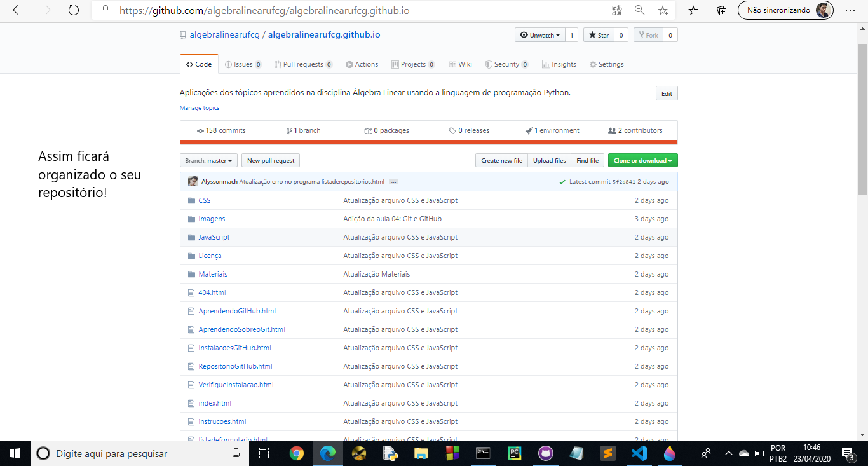Switch to the Issues tab
This screenshot has height=466, width=868.
tap(243, 64)
